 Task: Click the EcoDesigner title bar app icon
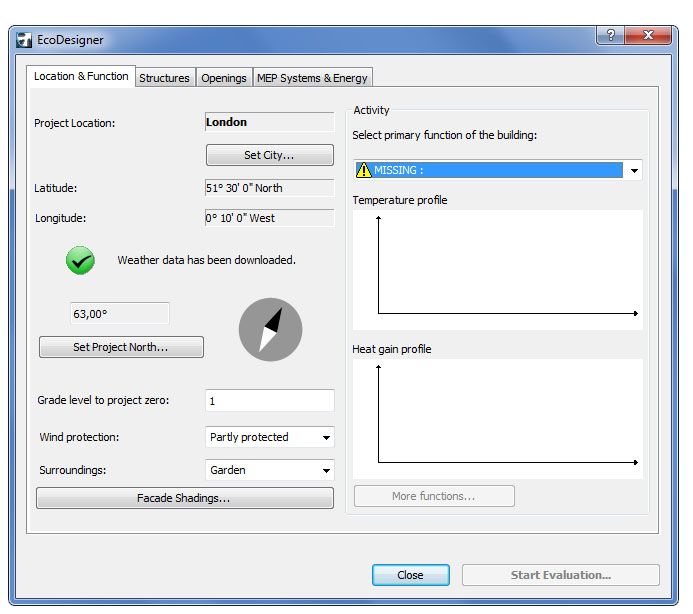pos(24,40)
